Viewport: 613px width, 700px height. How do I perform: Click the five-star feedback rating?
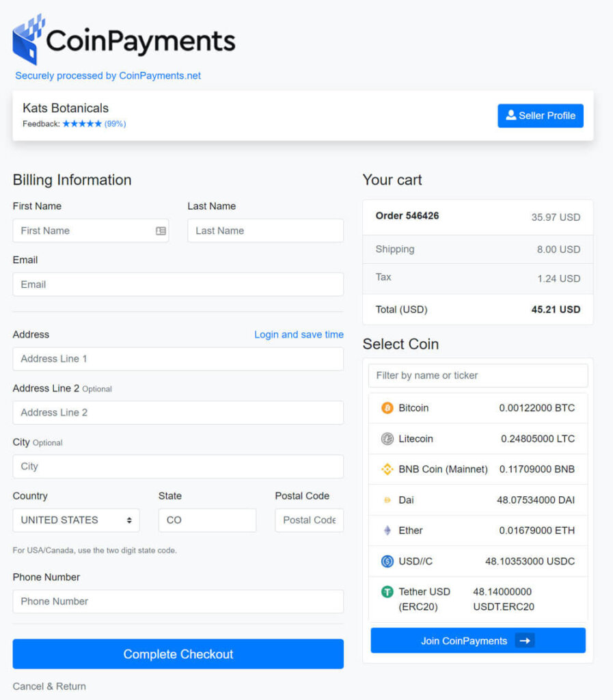(82, 124)
